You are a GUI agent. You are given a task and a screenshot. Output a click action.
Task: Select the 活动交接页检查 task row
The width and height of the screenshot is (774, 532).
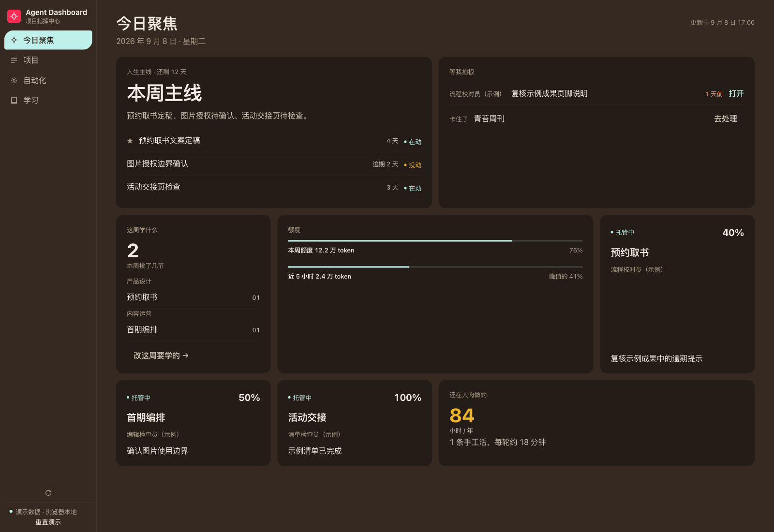click(274, 187)
